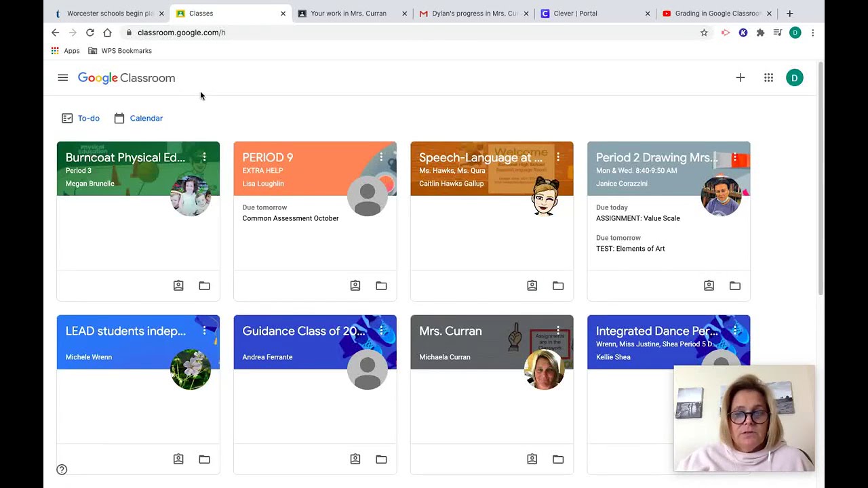
Task: Open the Apps bookmarks shortcut
Action: [x=66, y=51]
